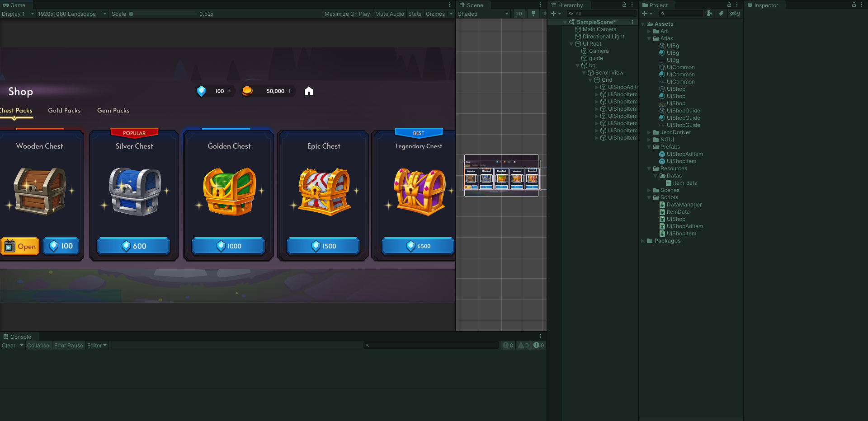The width and height of the screenshot is (868, 421).
Task: Switch to the Gold Packs tab
Action: point(64,111)
